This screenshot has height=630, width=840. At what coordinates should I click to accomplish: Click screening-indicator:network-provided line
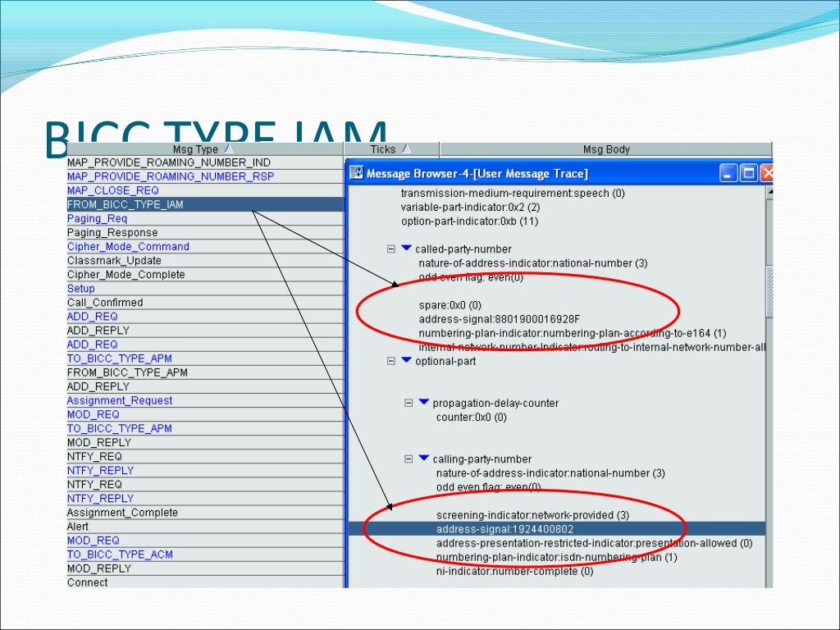(x=532, y=515)
